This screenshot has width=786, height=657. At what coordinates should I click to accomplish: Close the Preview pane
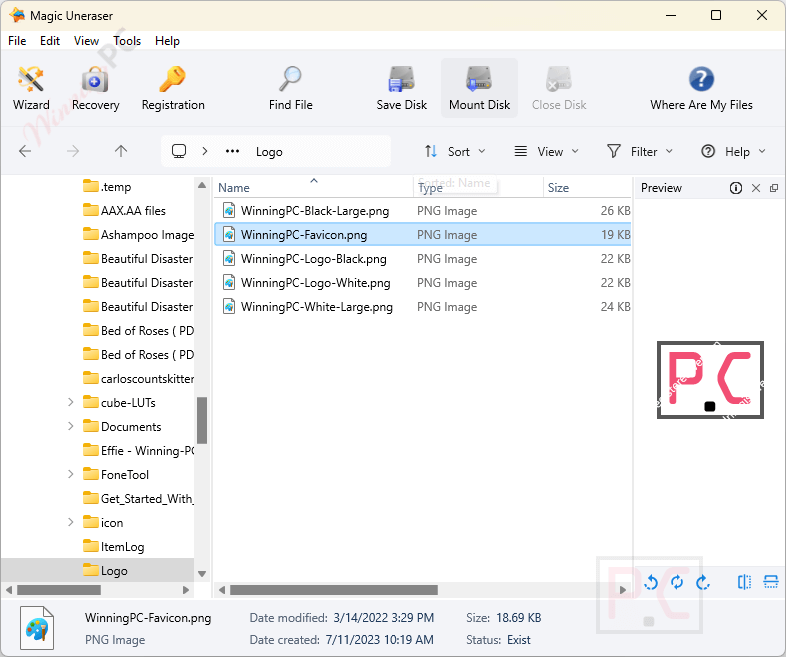point(756,188)
